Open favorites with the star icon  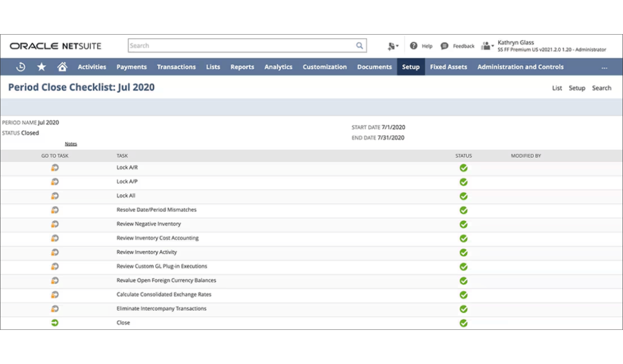[41, 66]
